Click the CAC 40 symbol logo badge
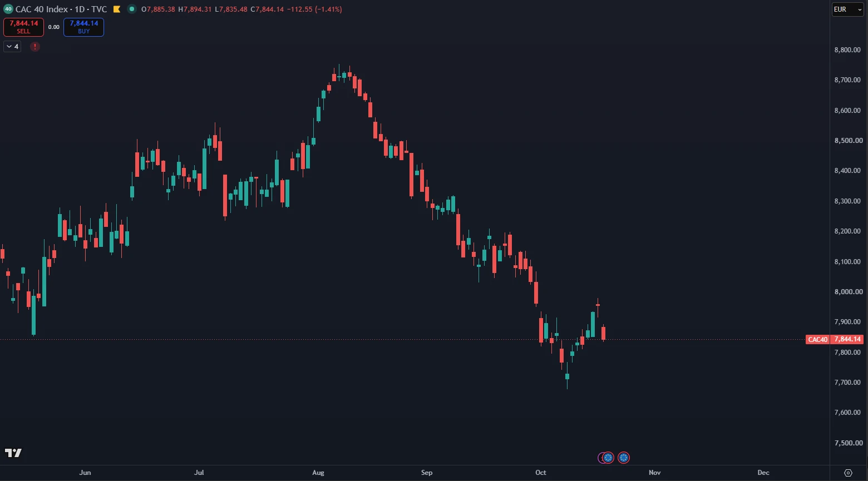 [8, 9]
